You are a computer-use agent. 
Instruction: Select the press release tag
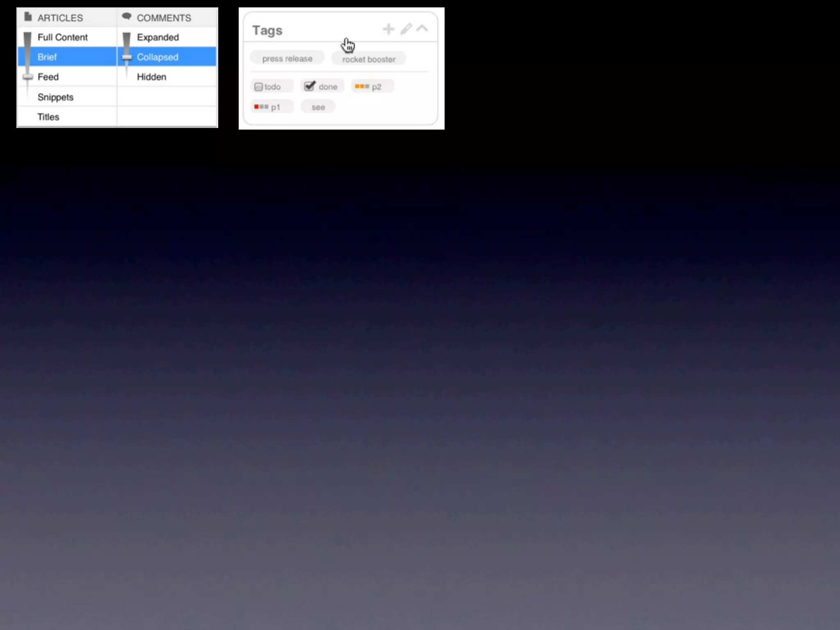[287, 59]
